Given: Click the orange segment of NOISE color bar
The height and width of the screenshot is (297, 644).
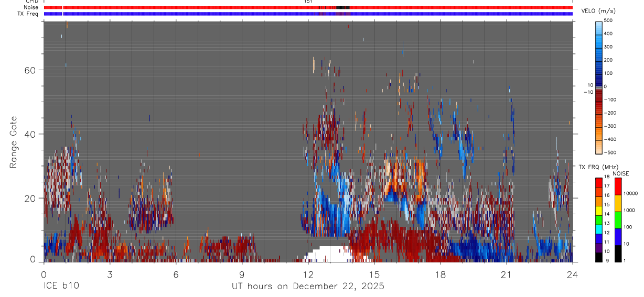Looking at the screenshot, I should click(x=618, y=203).
